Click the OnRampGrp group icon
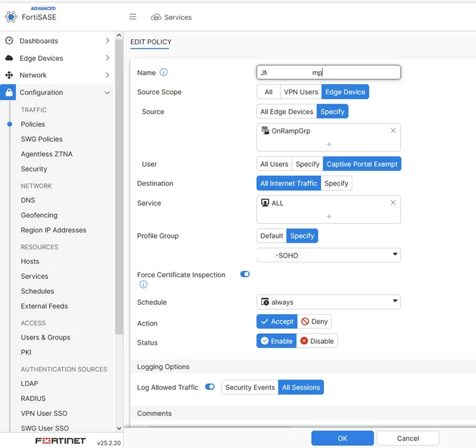The height and width of the screenshot is (448, 476). (265, 130)
